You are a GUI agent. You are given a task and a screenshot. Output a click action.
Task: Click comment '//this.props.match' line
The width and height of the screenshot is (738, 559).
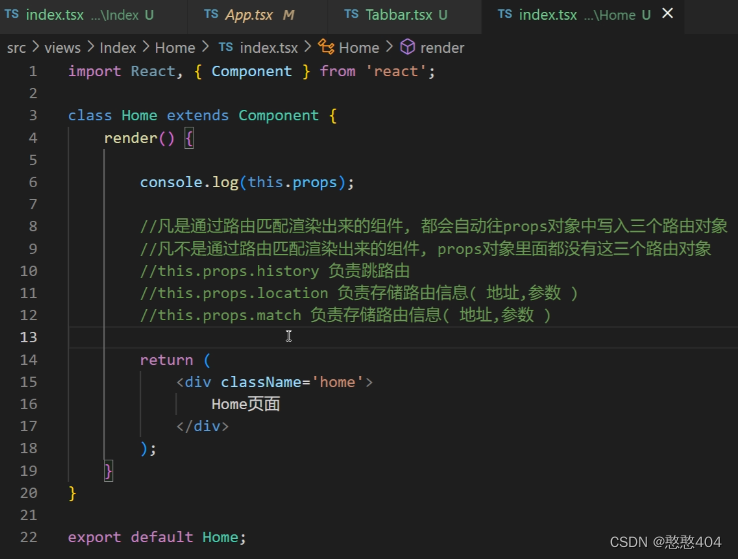point(345,315)
